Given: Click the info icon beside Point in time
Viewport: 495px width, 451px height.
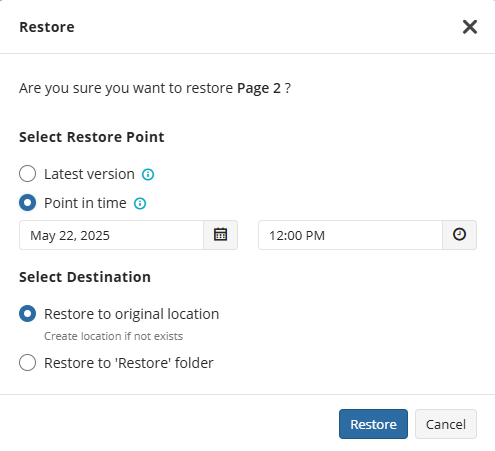Looking at the screenshot, I should 140,203.
